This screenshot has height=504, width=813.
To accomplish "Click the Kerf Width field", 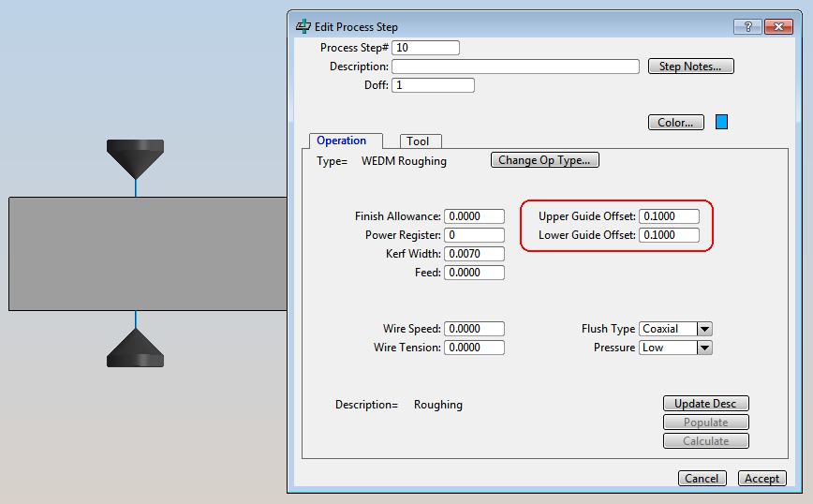I will click(x=475, y=254).
